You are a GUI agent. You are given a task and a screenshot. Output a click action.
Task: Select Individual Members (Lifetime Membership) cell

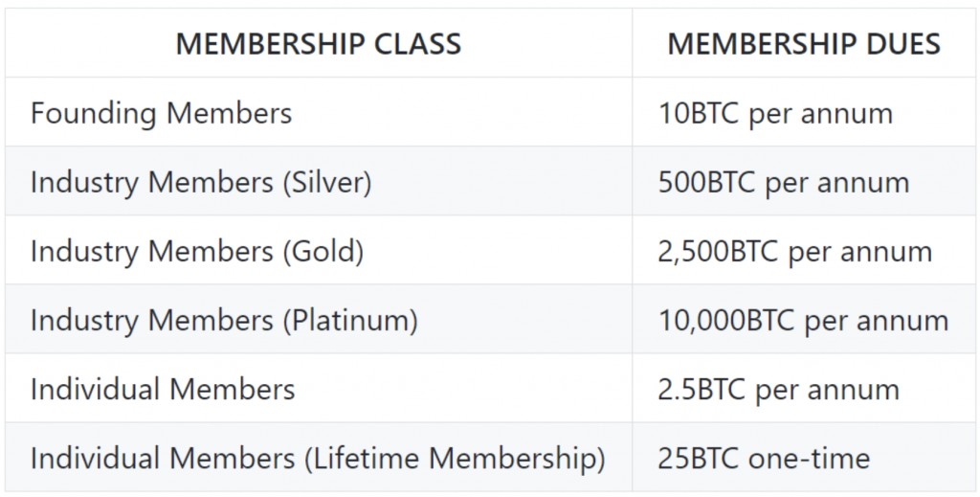pyautogui.click(x=318, y=458)
